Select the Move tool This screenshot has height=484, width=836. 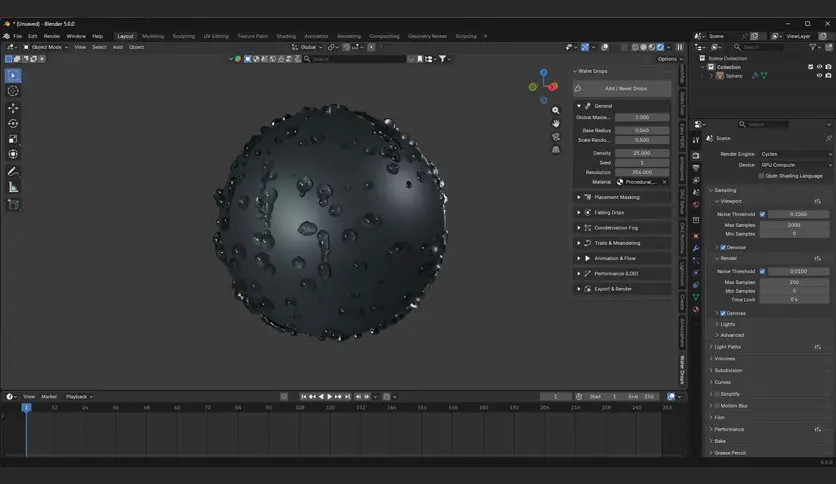(13, 108)
